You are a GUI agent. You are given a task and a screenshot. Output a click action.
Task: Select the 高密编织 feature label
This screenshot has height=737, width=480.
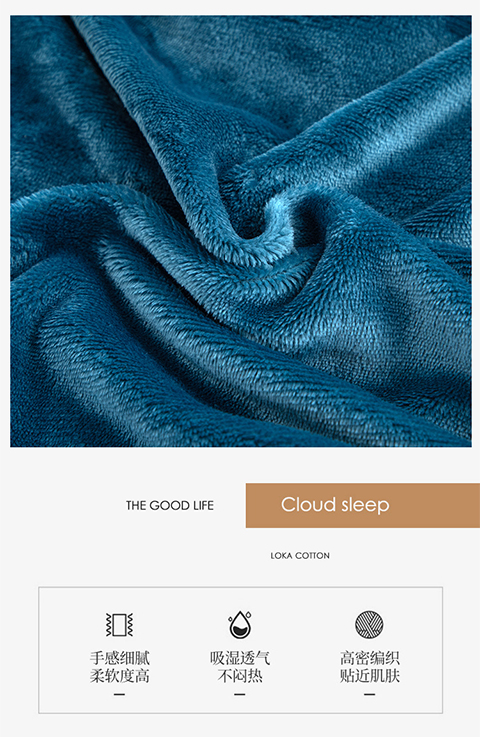coord(370,658)
